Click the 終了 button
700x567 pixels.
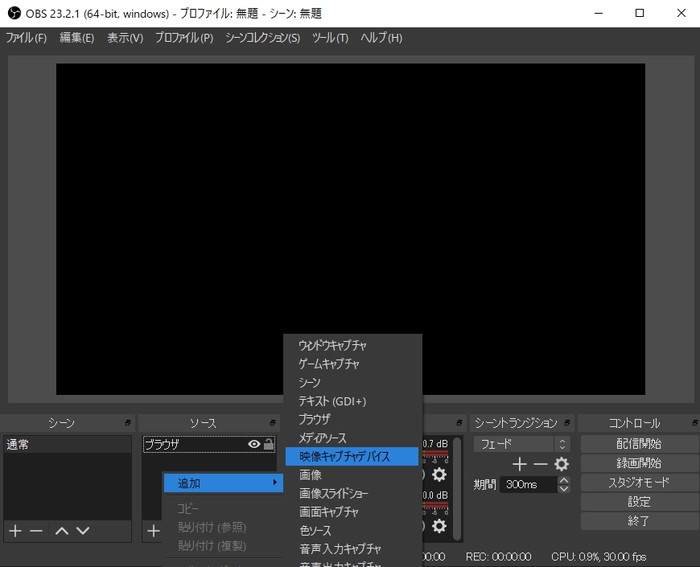click(639, 521)
